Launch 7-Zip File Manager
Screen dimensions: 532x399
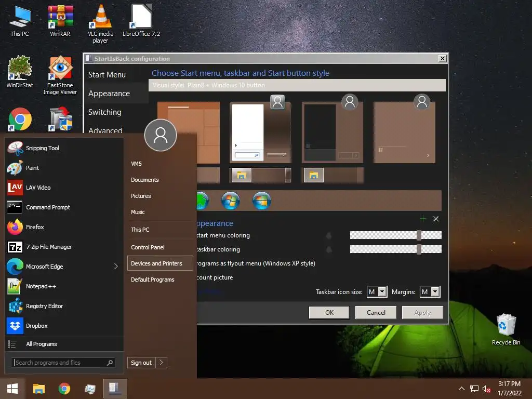click(x=64, y=247)
